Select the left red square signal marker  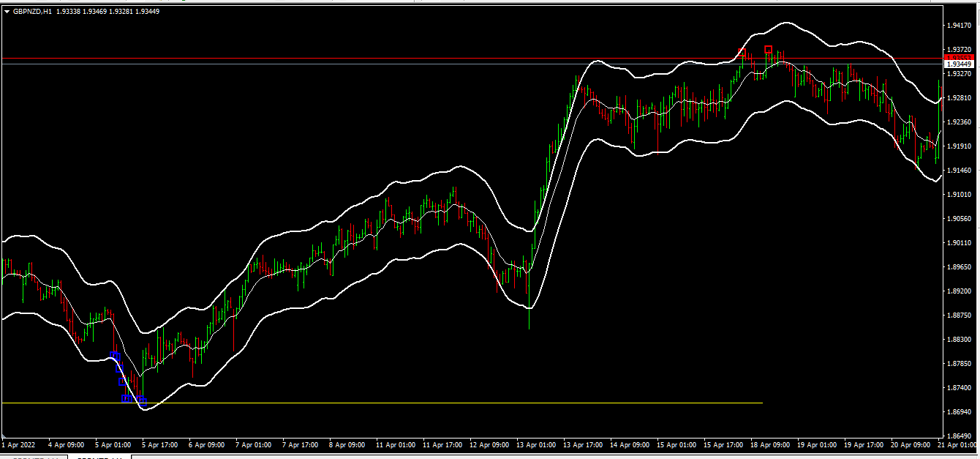(742, 53)
